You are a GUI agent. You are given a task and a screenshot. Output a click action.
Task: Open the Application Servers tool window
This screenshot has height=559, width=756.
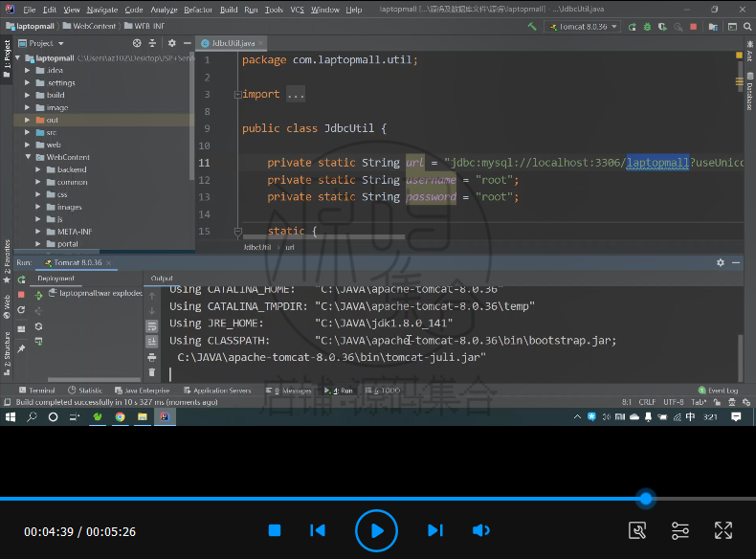(x=217, y=391)
